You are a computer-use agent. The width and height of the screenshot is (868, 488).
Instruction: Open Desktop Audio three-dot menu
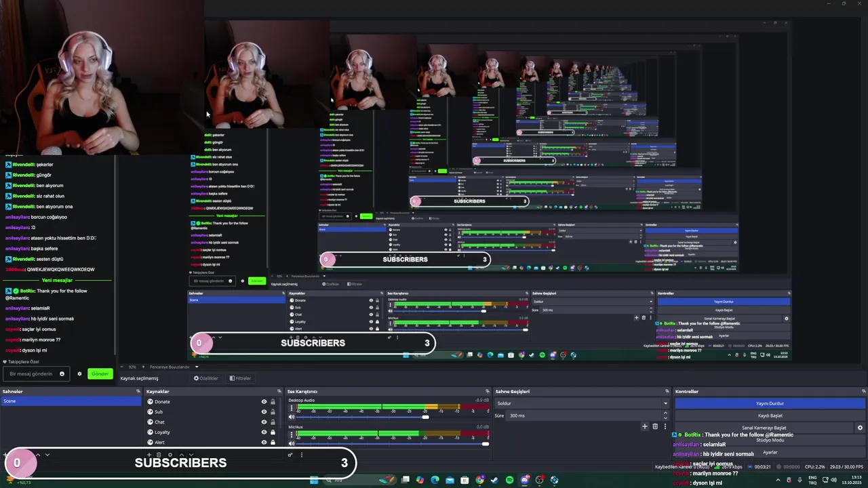coord(292,408)
